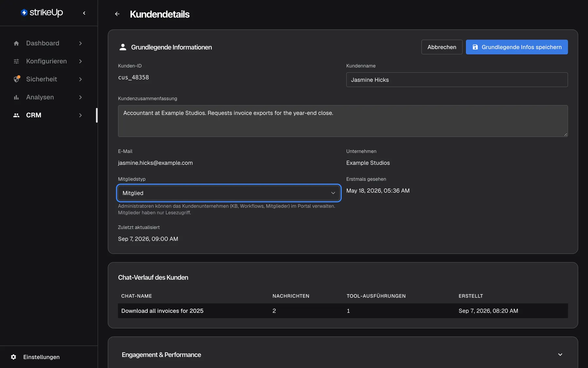588x368 pixels.
Task: Click the Analysen bar chart icon
Action: [x=16, y=97]
